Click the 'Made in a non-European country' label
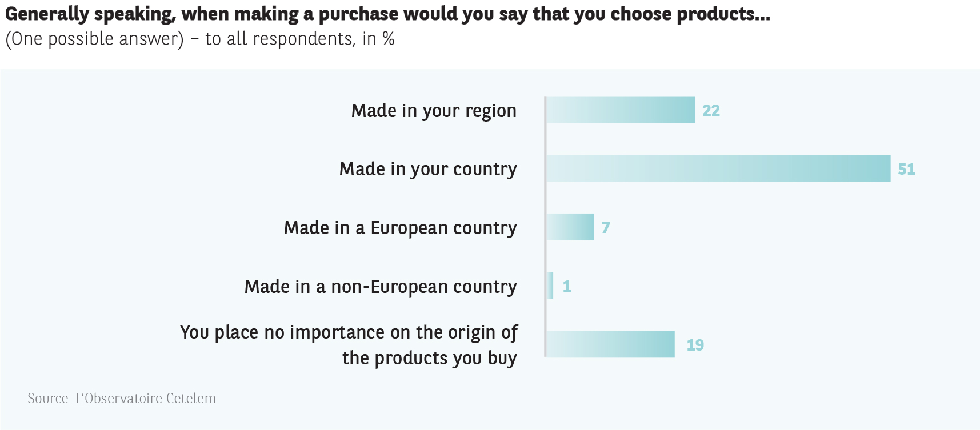This screenshot has height=430, width=980. pyautogui.click(x=381, y=287)
